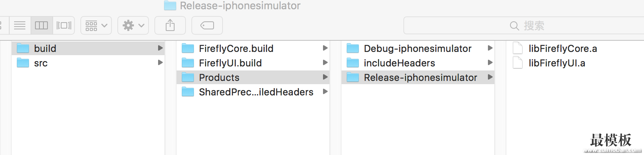The image size is (644, 155).
Task: Select the Products folder
Action: point(253,77)
